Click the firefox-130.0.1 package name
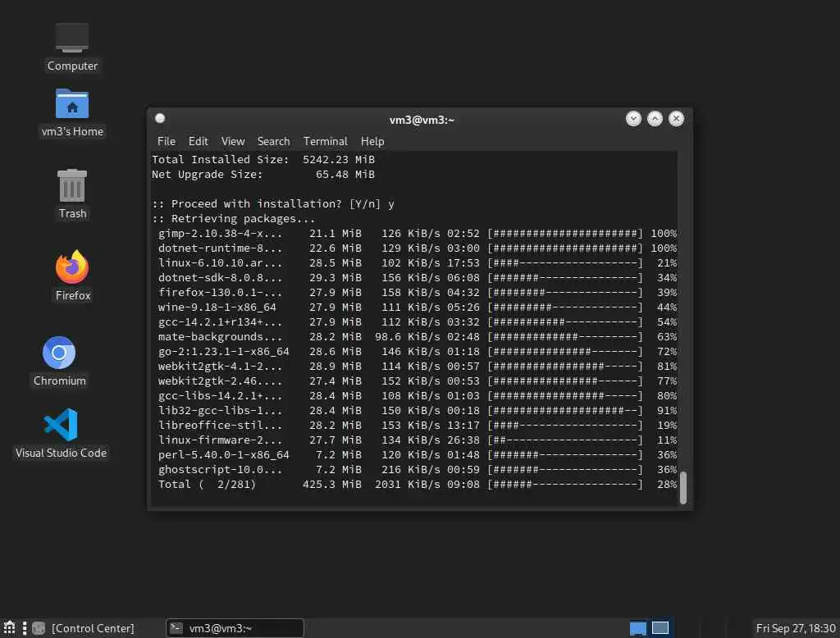Image resolution: width=840 pixels, height=638 pixels. [220, 293]
